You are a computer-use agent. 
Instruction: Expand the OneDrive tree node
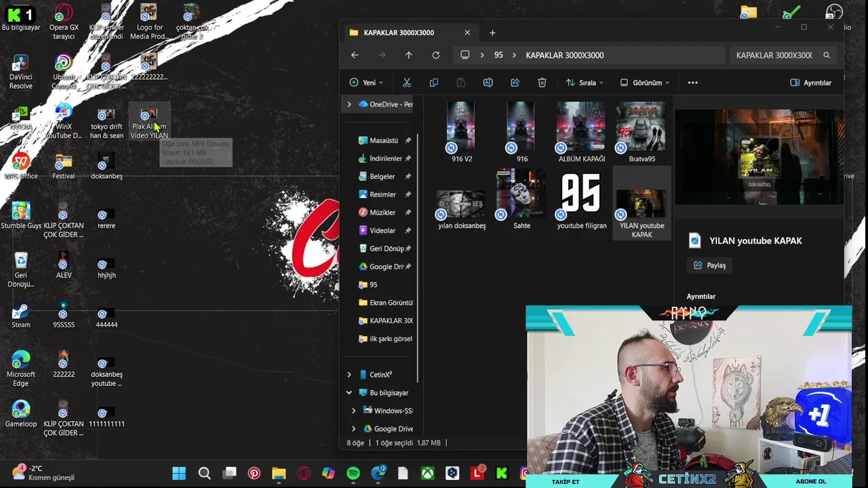[x=349, y=104]
